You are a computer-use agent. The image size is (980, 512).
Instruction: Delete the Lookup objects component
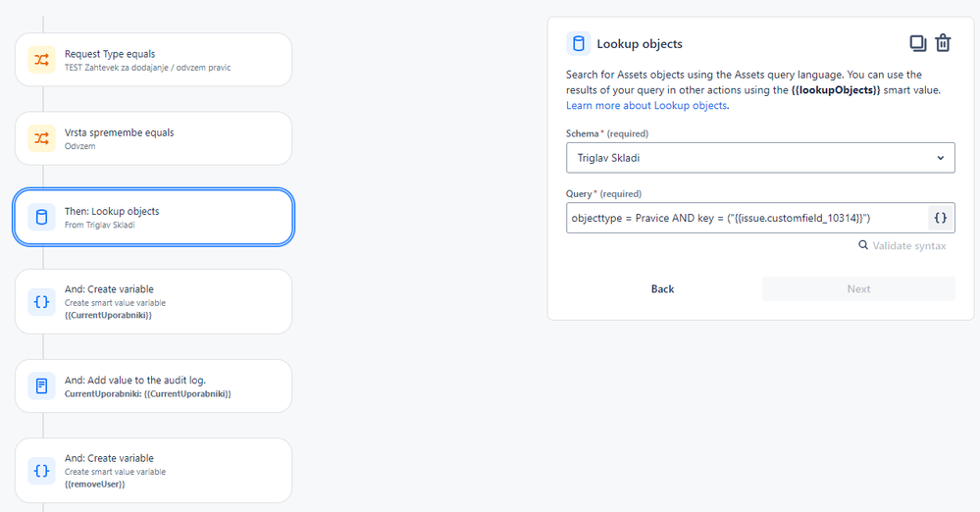943,43
